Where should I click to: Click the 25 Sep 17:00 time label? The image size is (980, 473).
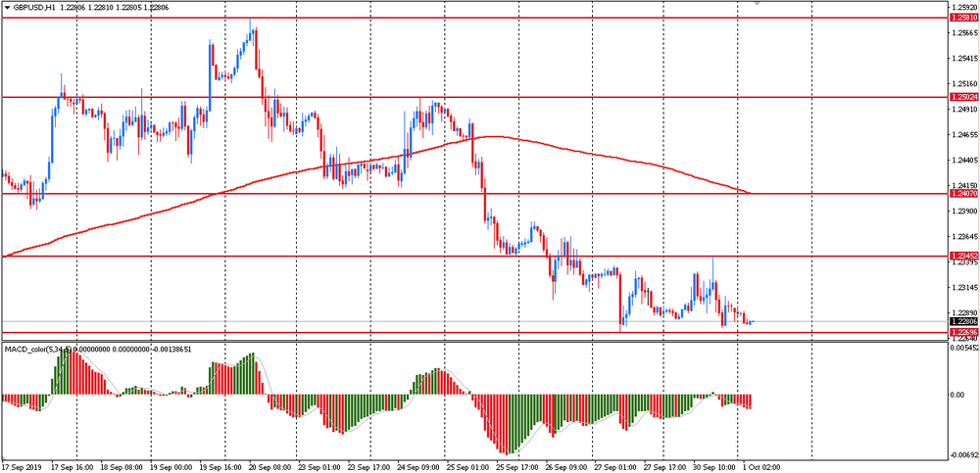(x=517, y=467)
